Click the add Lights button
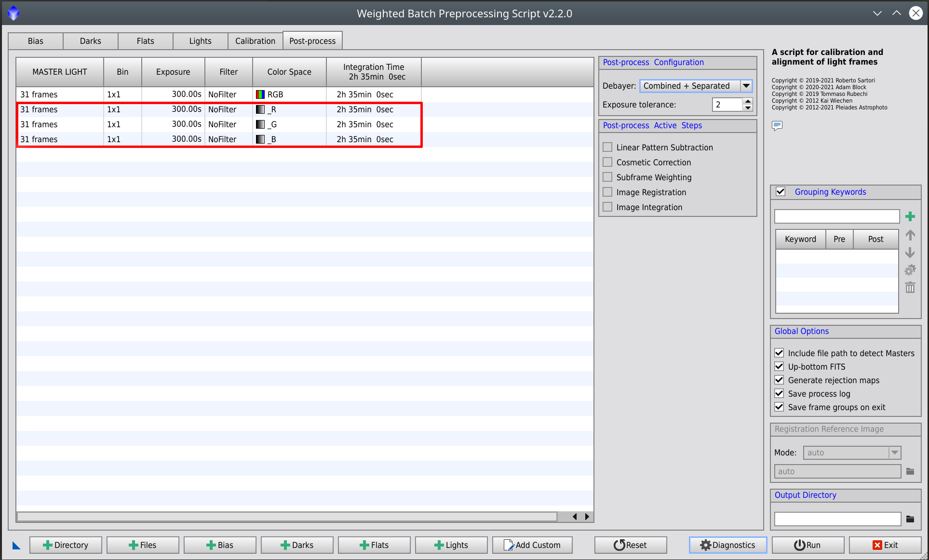 (x=451, y=545)
